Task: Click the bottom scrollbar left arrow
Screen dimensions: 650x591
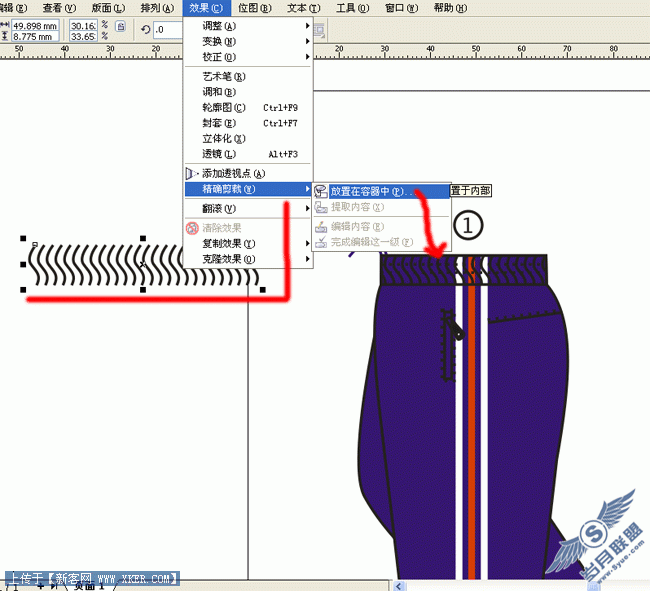Action: (x=399, y=586)
